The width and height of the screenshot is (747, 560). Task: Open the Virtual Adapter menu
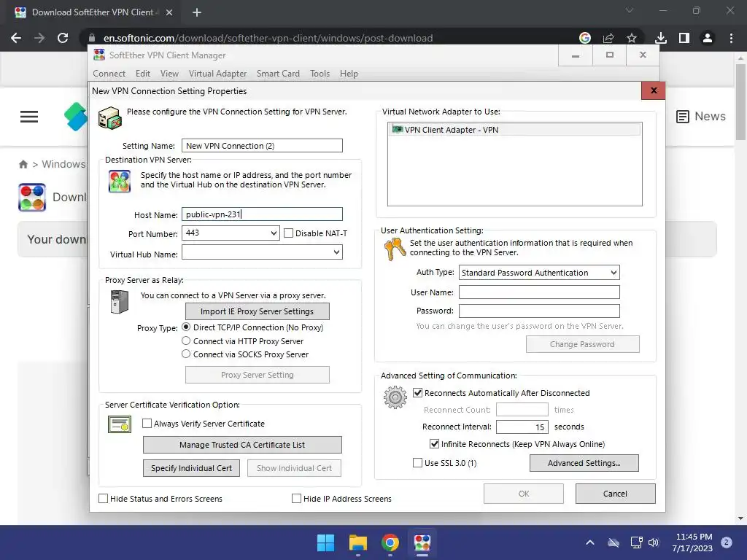pos(217,74)
